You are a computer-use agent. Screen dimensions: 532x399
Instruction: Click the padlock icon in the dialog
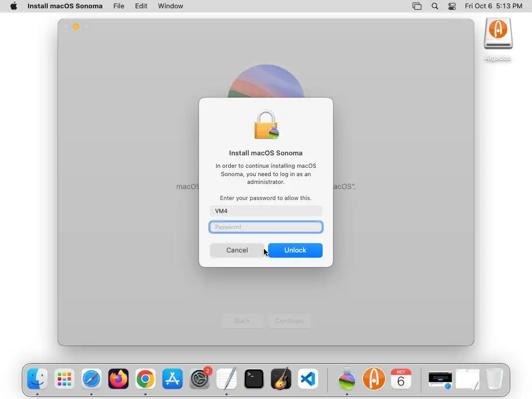267,125
